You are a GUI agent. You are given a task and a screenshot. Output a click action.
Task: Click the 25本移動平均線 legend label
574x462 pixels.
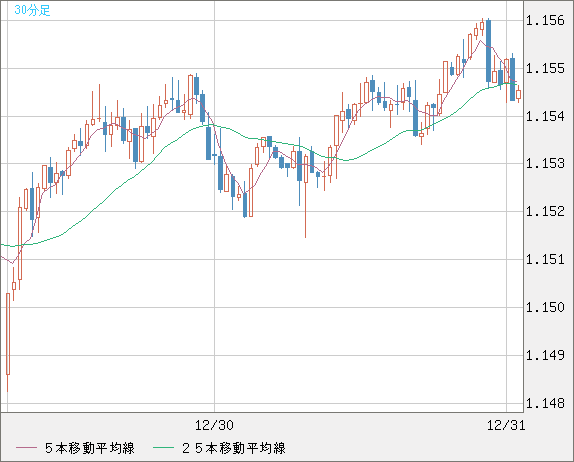[x=234, y=448]
